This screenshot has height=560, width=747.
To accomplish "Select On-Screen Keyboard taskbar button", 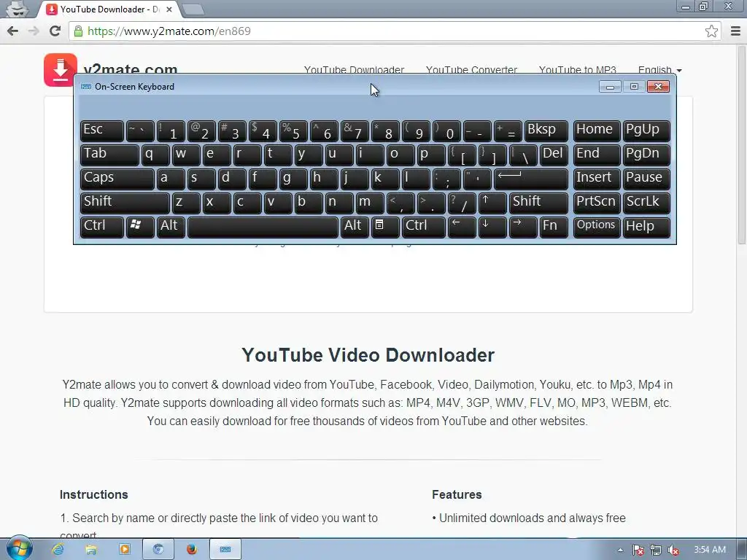I will tap(225, 550).
